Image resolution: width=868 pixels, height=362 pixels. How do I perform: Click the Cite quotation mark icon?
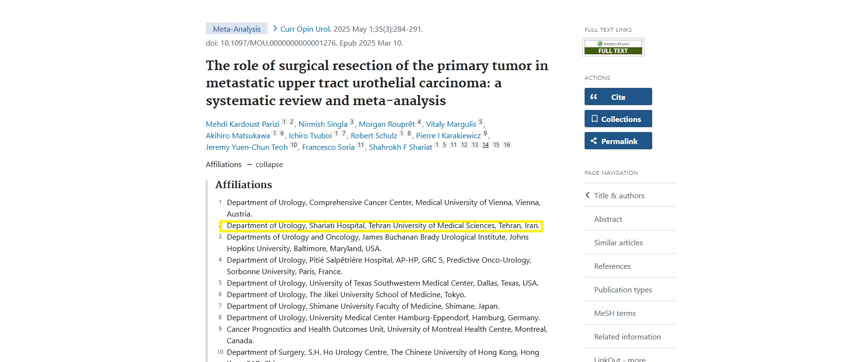click(594, 97)
